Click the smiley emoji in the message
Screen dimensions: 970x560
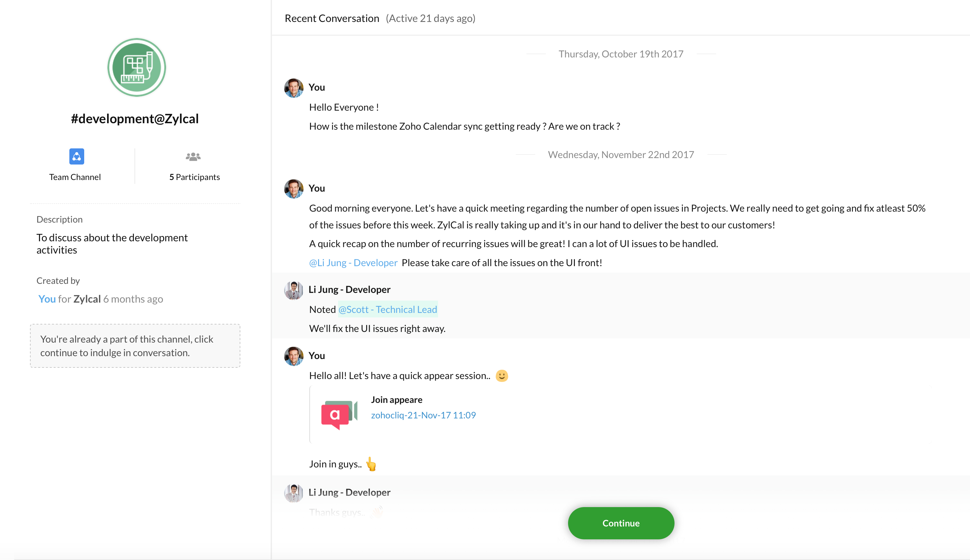point(502,376)
